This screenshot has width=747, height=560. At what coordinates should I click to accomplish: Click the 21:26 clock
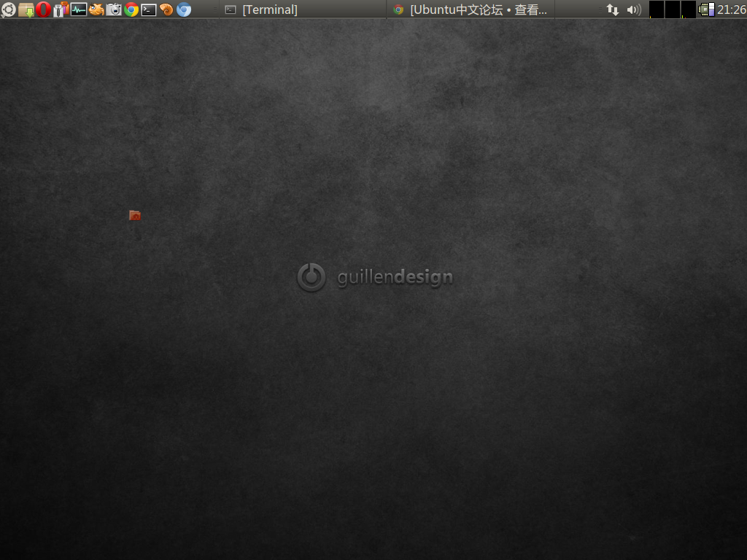click(x=731, y=9)
